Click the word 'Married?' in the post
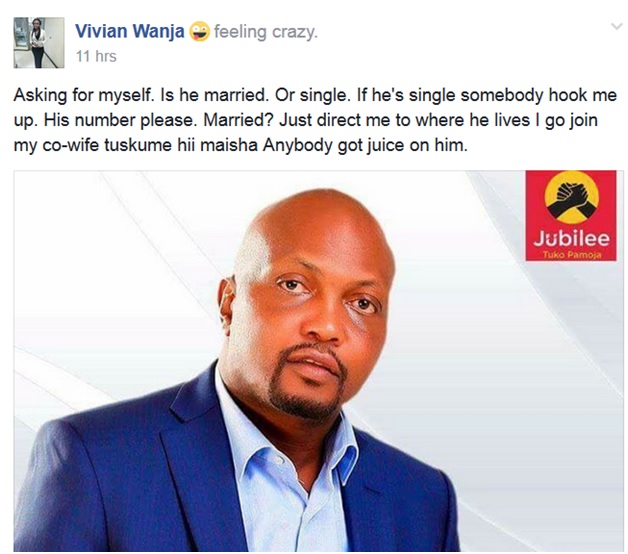This screenshot has height=554, width=628. pos(238,120)
